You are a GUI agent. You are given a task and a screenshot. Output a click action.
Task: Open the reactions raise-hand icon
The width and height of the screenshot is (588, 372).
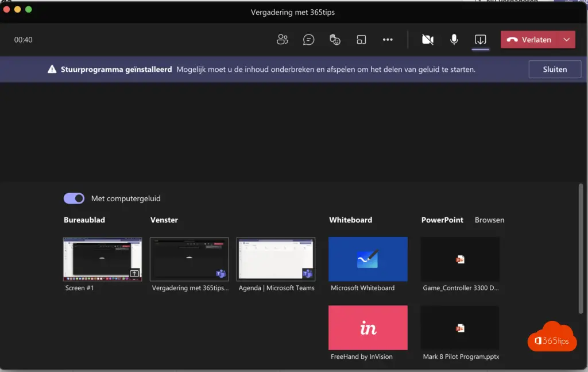tap(335, 40)
